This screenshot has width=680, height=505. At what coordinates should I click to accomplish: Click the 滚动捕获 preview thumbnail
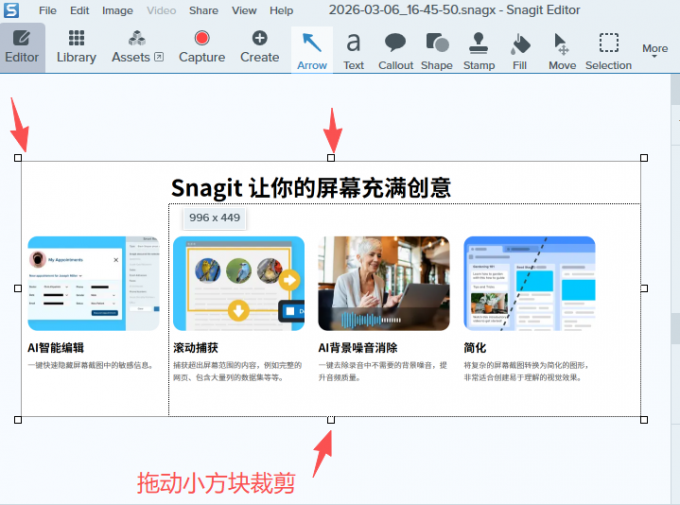(x=239, y=283)
